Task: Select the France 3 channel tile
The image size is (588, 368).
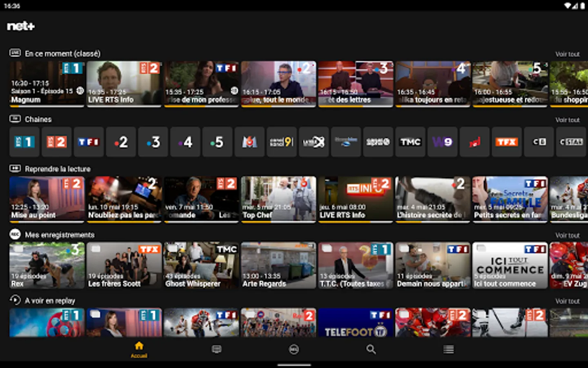Action: click(153, 142)
